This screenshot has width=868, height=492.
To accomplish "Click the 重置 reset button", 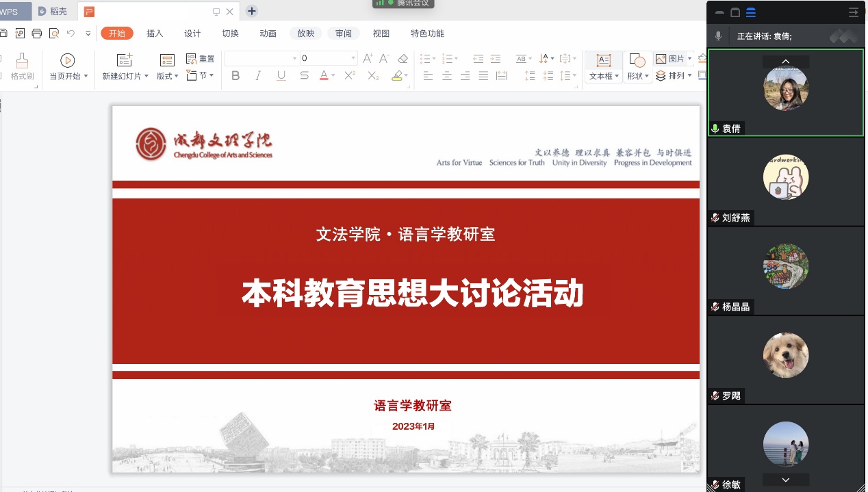I will [201, 59].
